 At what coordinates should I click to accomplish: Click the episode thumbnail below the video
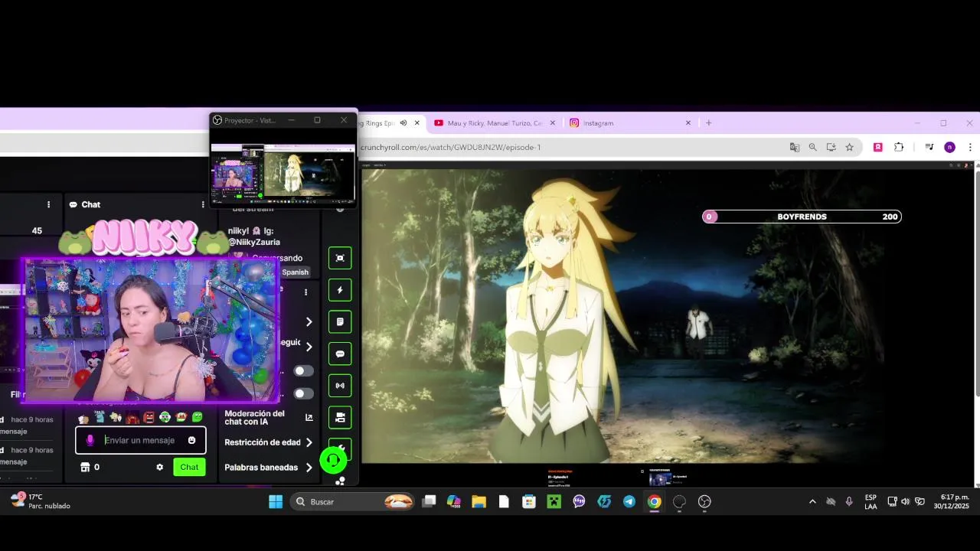point(660,479)
